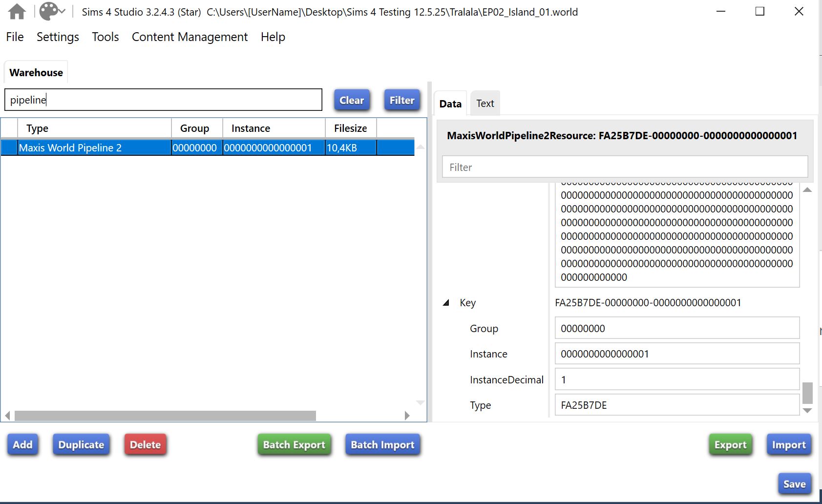The image size is (822, 504).
Task: Delete the selected resource
Action: pos(145,444)
